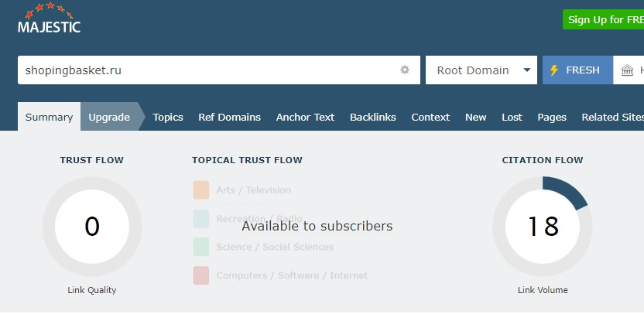Screen dimensions: 644x314
Task: Show the New links tab
Action: [x=475, y=117]
